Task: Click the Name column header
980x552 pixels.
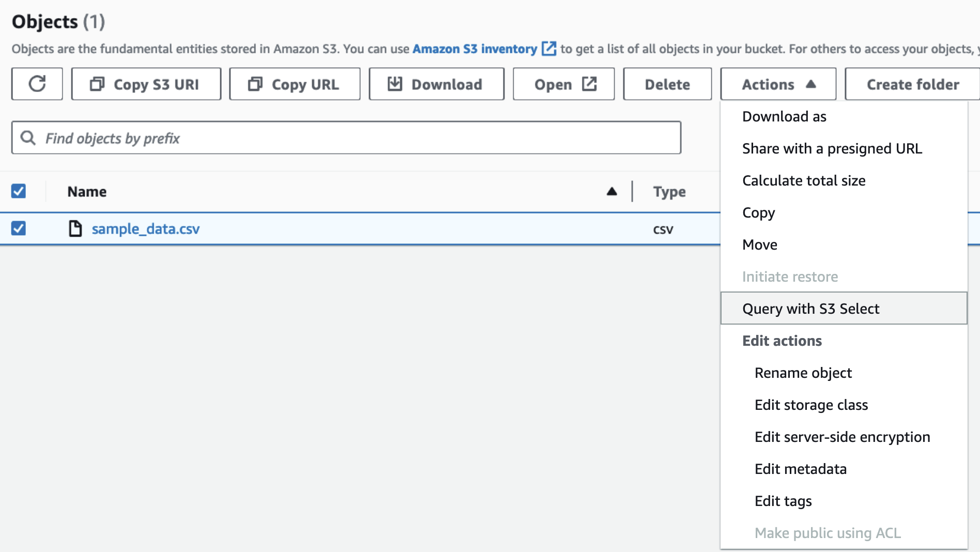Action: pos(87,192)
